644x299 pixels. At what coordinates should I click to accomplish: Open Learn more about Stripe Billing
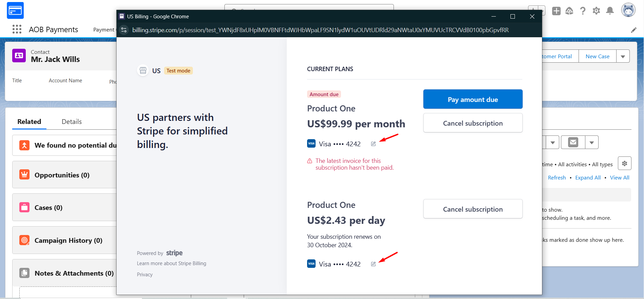click(172, 263)
